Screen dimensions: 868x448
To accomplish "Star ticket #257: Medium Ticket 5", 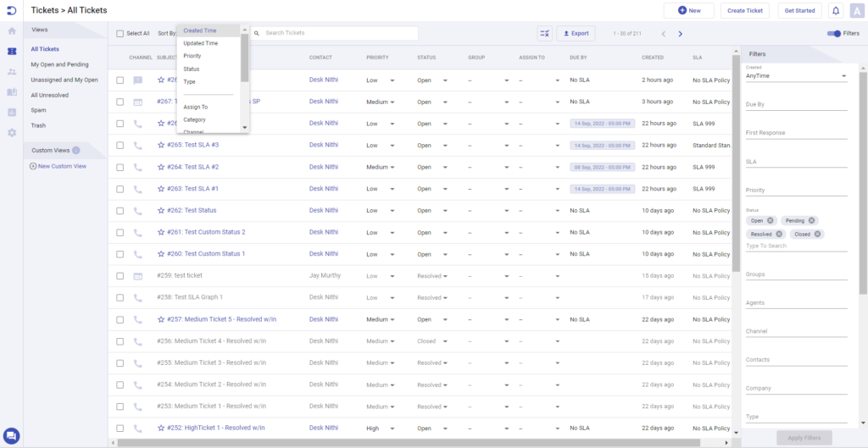I will [161, 319].
